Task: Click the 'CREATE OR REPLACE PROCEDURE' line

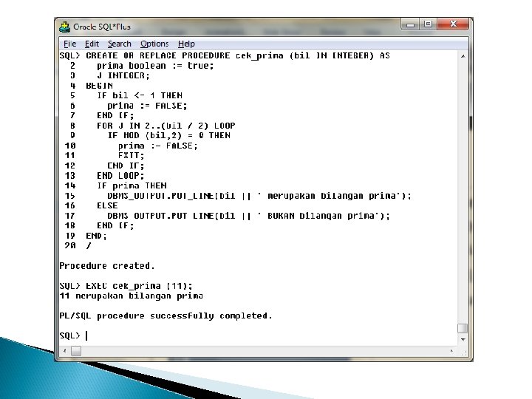Action: (x=238, y=55)
